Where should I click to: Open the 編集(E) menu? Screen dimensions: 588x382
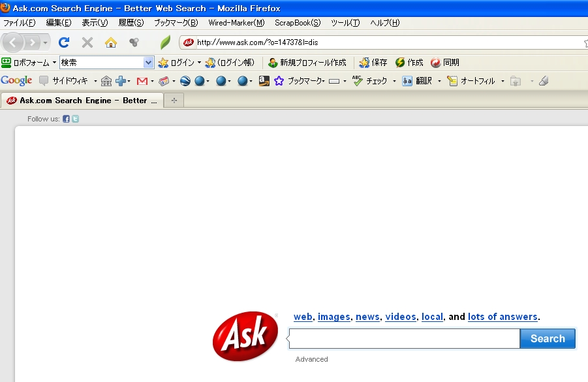point(59,23)
